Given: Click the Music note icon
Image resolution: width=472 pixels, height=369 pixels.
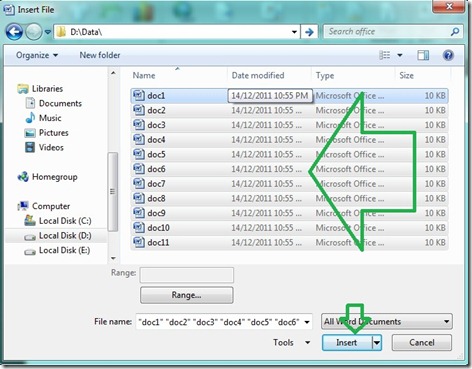Looking at the screenshot, I should tap(30, 118).
